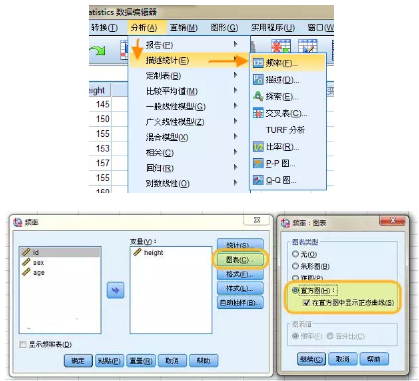Select the 频率(F) chart values radio
The image size is (419, 381).
295,336
